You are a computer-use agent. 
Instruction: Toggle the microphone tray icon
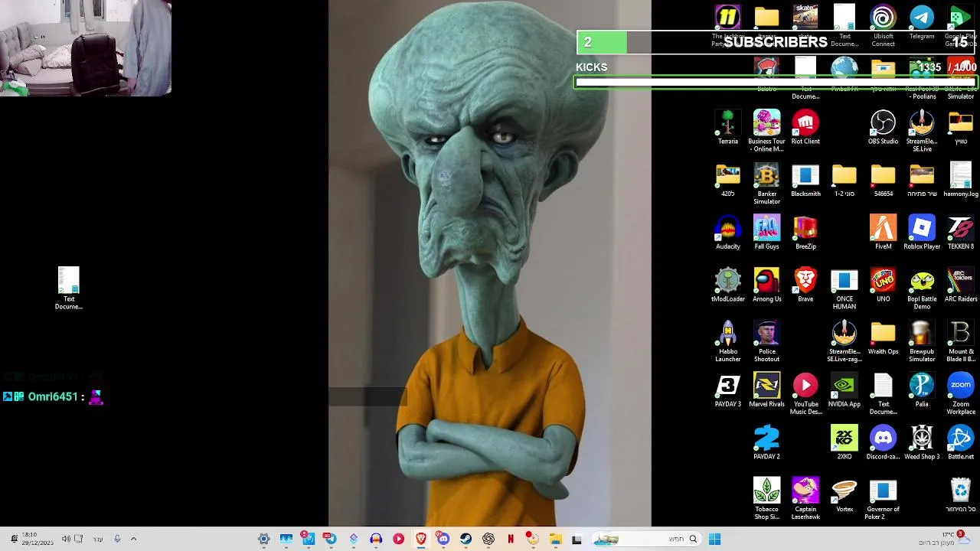click(x=117, y=539)
